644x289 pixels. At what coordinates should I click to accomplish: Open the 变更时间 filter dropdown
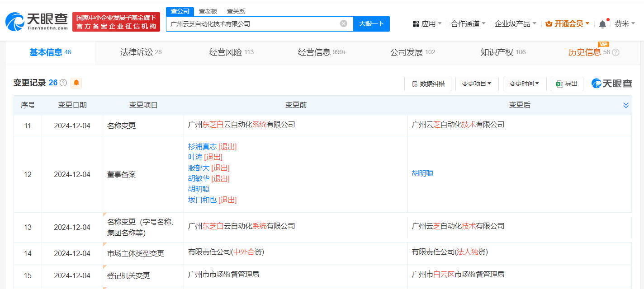[525, 84]
